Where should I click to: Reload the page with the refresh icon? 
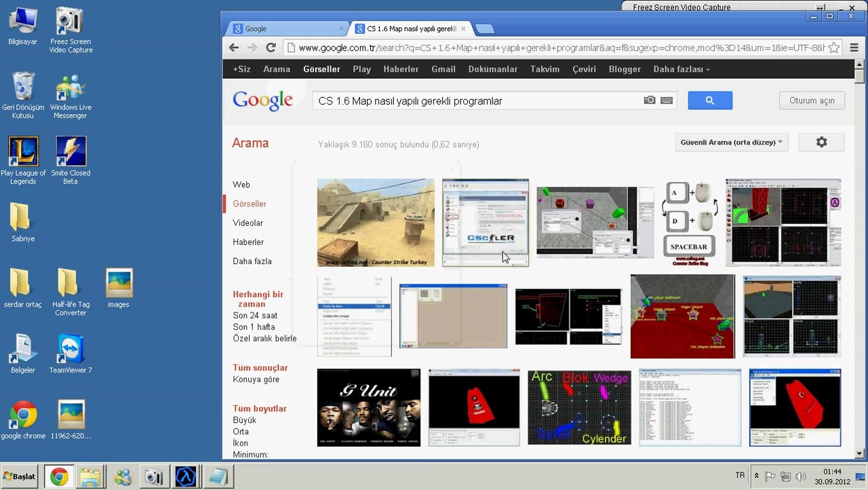click(x=271, y=48)
